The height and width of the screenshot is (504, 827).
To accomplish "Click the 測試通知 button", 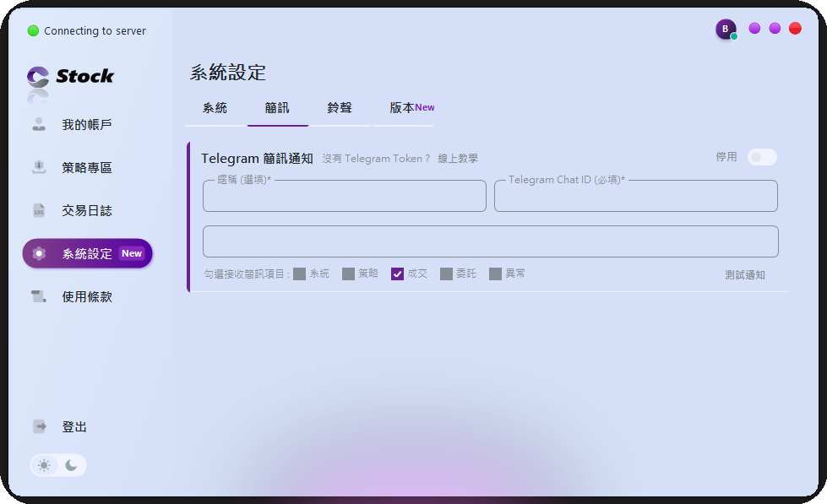I will pyautogui.click(x=745, y=274).
